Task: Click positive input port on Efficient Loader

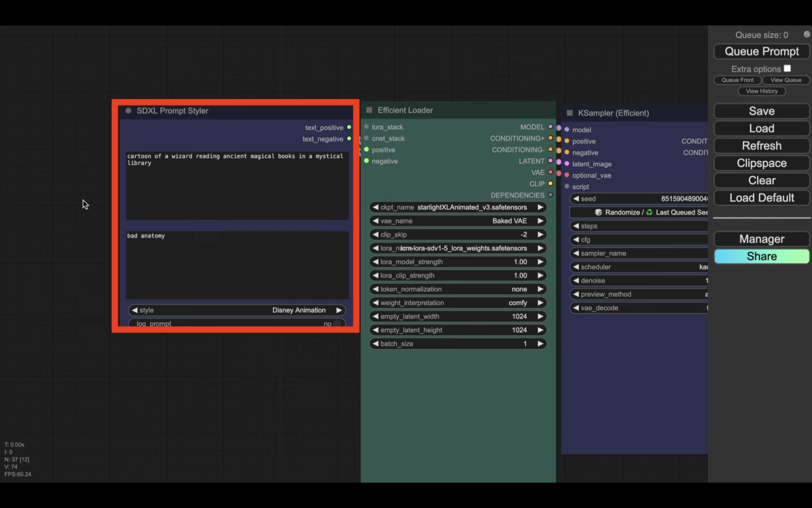Action: tap(367, 150)
